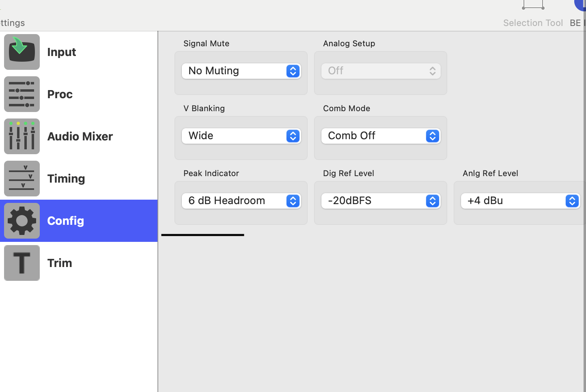Click the black horizontal bar below Peak Indicator
The image size is (586, 392).
(x=203, y=235)
